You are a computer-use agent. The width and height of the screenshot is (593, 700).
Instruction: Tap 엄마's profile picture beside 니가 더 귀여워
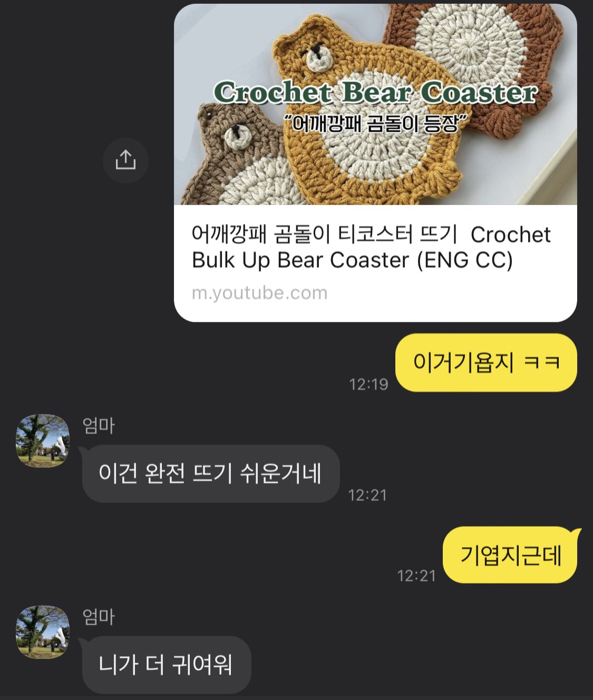tap(43, 632)
